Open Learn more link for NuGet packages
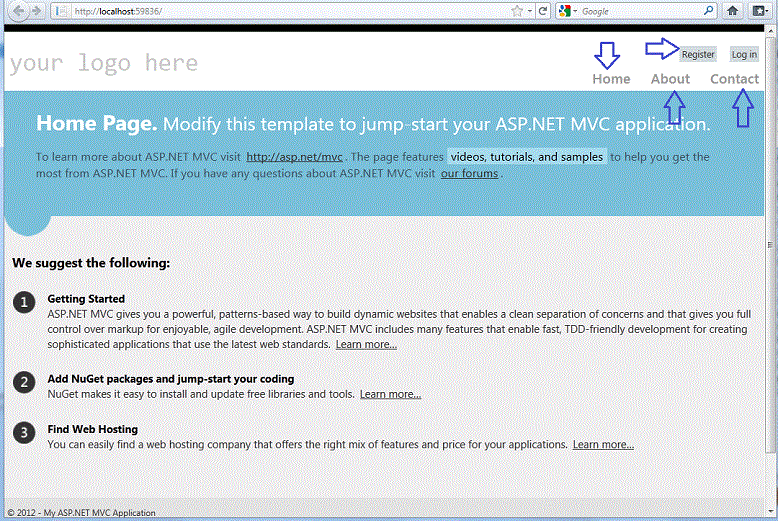The width and height of the screenshot is (778, 521). (x=390, y=394)
